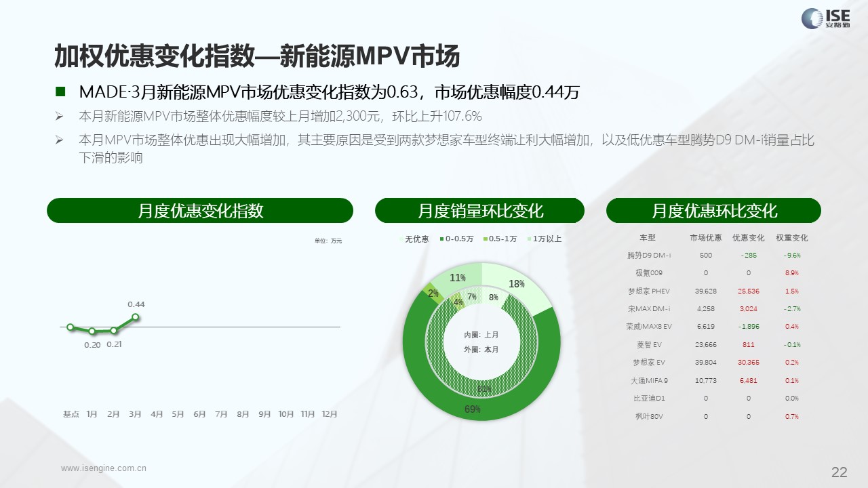Click the 市场优惠 column header
This screenshot has height=488, width=868.
click(706, 238)
